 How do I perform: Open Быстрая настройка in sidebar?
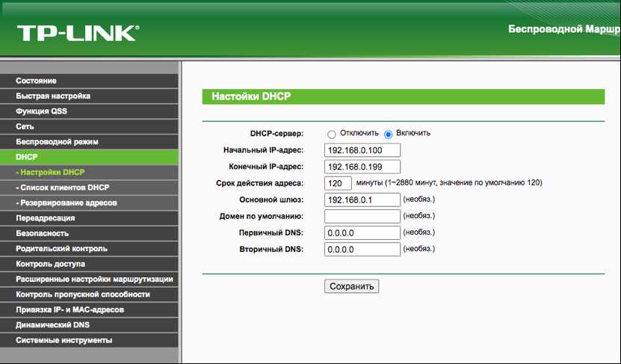click(x=89, y=96)
